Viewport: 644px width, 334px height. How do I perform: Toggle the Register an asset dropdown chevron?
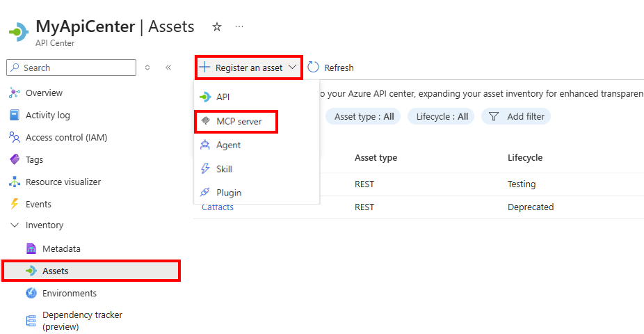point(292,67)
